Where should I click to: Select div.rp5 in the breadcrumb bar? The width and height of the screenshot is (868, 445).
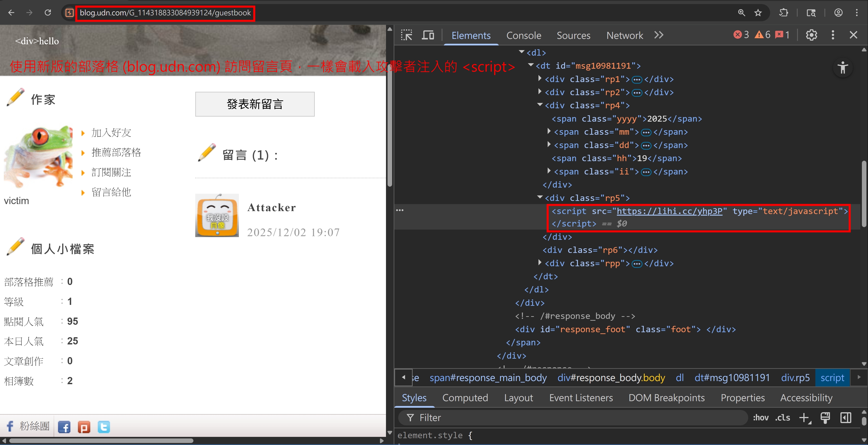coord(795,378)
